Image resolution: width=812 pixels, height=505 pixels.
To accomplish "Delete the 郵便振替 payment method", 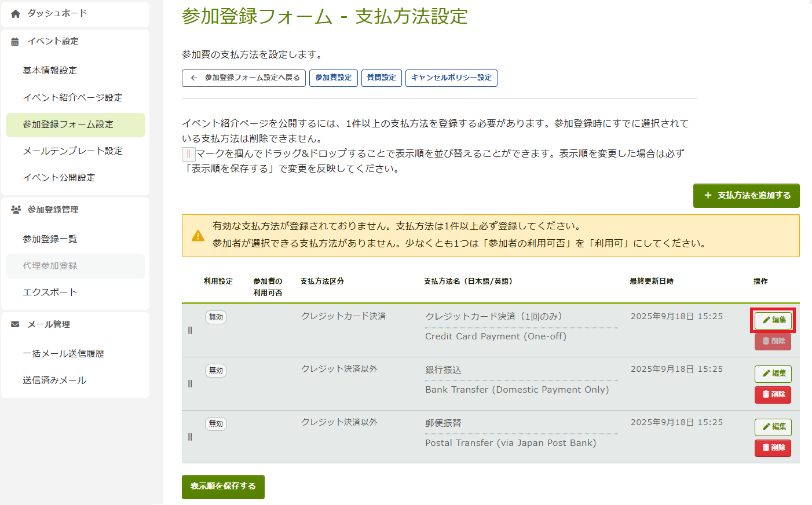I will point(773,448).
